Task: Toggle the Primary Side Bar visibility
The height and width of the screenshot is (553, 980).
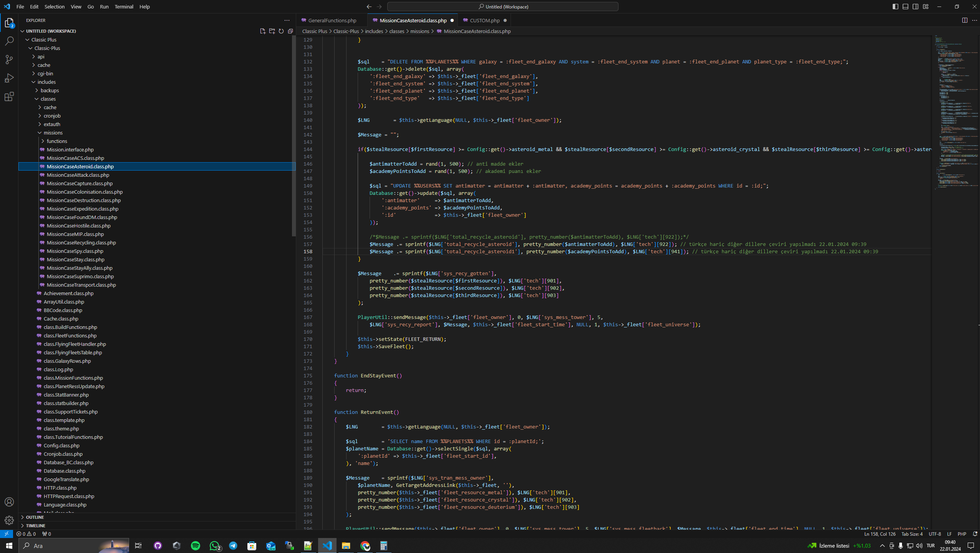Action: pyautogui.click(x=895, y=7)
